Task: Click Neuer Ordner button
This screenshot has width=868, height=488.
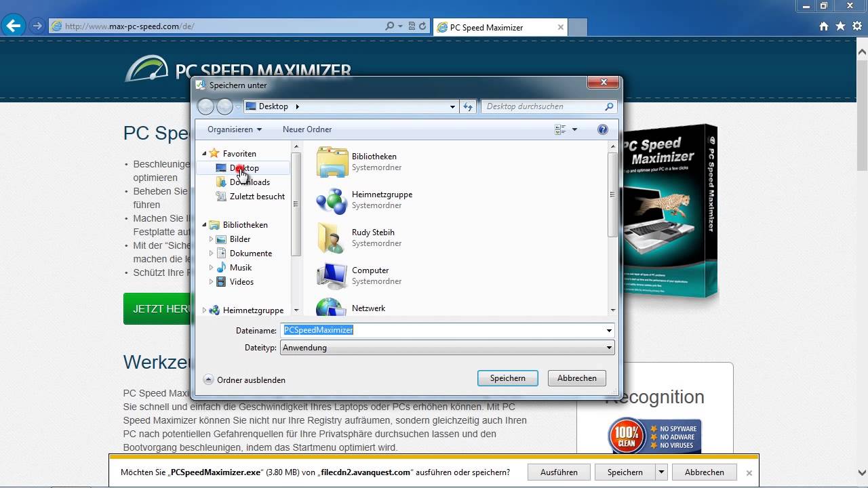Action: tap(307, 129)
